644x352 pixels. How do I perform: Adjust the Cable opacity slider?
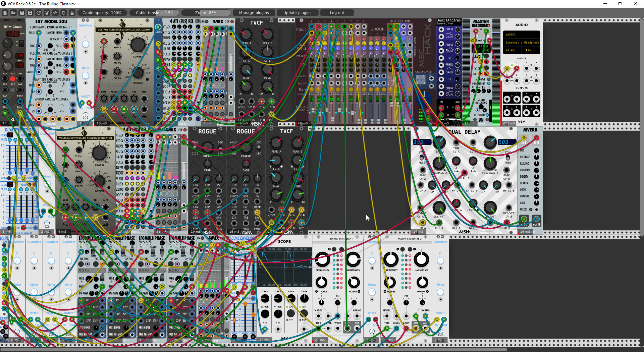102,13
